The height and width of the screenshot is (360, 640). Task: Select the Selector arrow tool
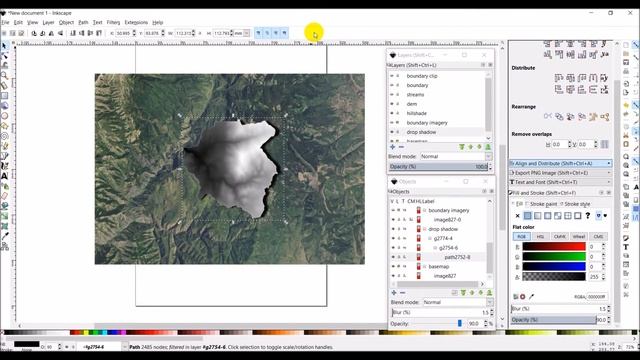pos(4,46)
